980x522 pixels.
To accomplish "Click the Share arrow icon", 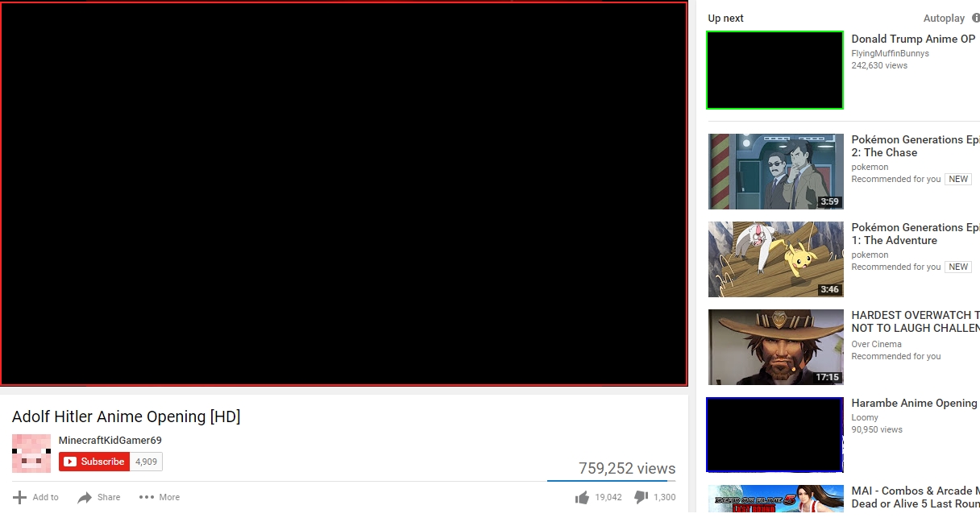I will click(85, 497).
